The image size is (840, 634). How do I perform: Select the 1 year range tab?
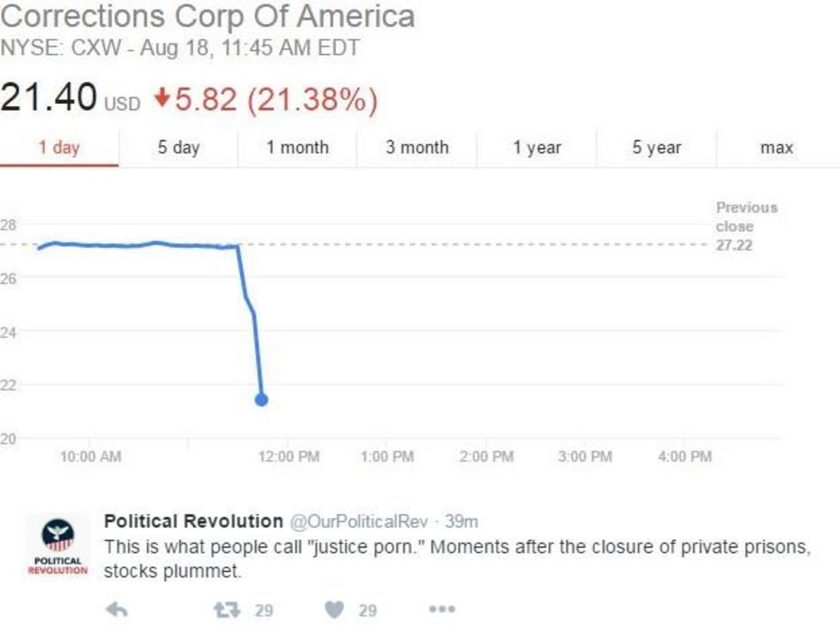coord(537,148)
